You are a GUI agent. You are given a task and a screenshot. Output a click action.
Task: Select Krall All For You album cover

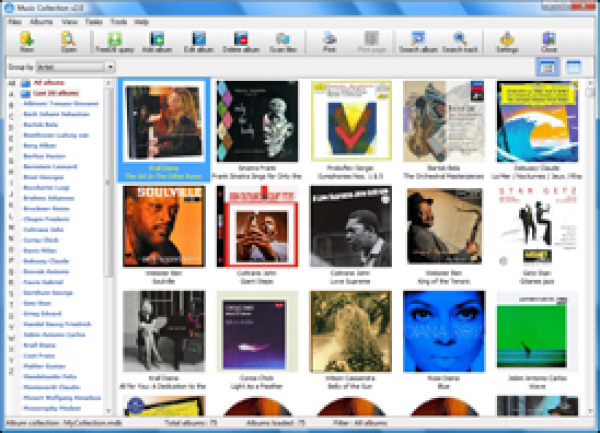coord(164,331)
